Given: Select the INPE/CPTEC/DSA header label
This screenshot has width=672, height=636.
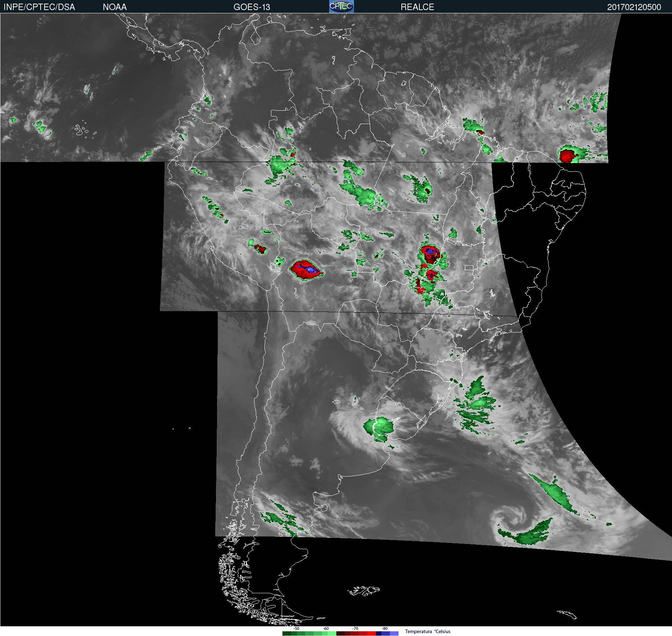Looking at the screenshot, I should [x=39, y=7].
